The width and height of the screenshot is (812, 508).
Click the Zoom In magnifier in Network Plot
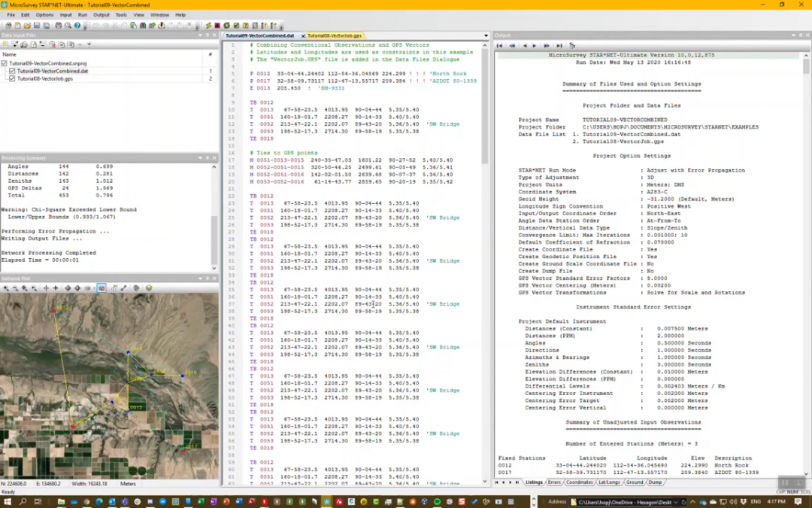(x=6, y=288)
